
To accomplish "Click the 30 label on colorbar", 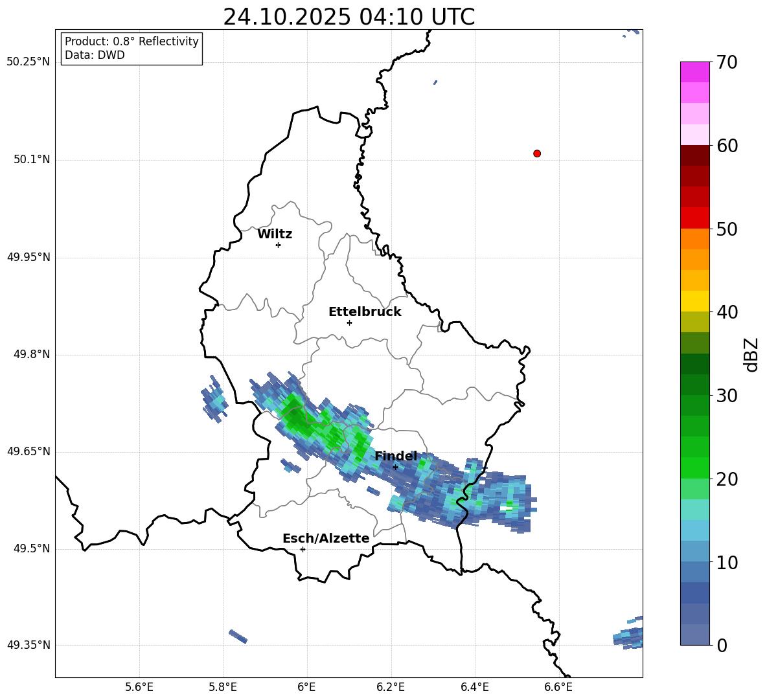I will [x=726, y=396].
